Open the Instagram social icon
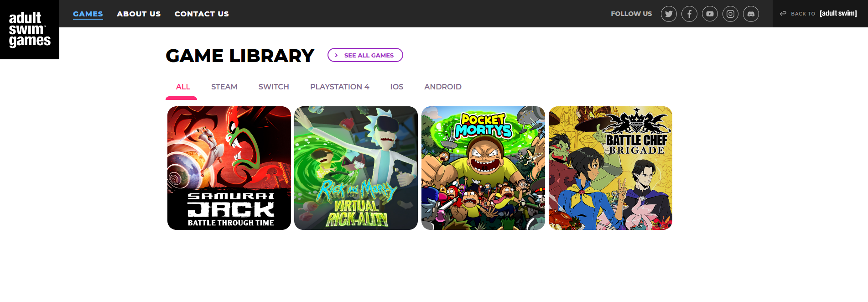Screen dimensions: 868x302 point(730,14)
